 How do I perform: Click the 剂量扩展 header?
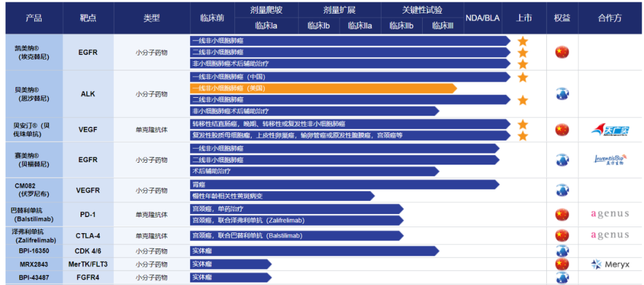[340, 10]
